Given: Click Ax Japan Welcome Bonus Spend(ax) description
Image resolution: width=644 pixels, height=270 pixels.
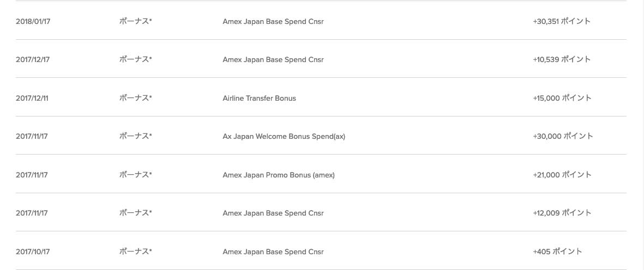Looking at the screenshot, I should pyautogui.click(x=284, y=136).
